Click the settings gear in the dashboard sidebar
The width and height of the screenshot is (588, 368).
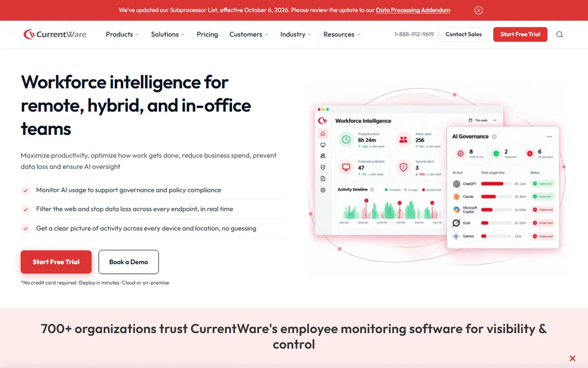point(322,190)
